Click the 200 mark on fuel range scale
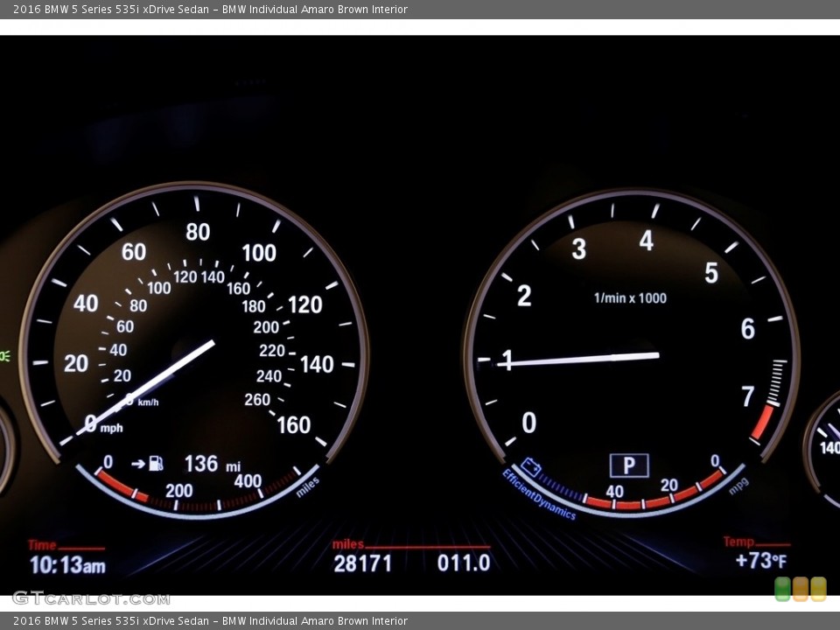The image size is (840, 630). click(178, 491)
